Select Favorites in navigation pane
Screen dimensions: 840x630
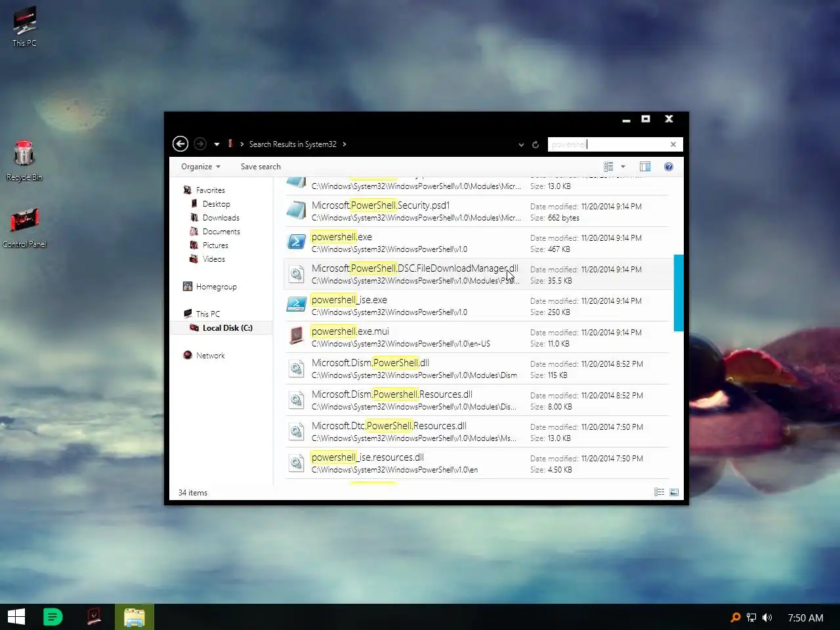coord(210,190)
